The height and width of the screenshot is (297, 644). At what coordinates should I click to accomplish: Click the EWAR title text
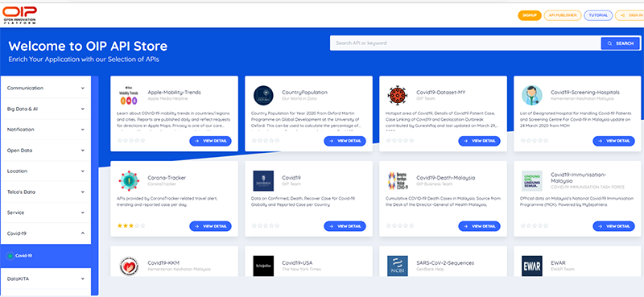(x=558, y=263)
